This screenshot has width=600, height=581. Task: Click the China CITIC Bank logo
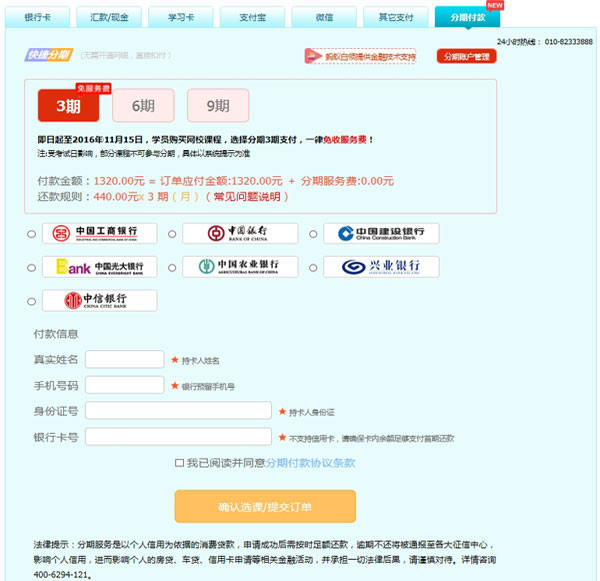pyautogui.click(x=99, y=300)
